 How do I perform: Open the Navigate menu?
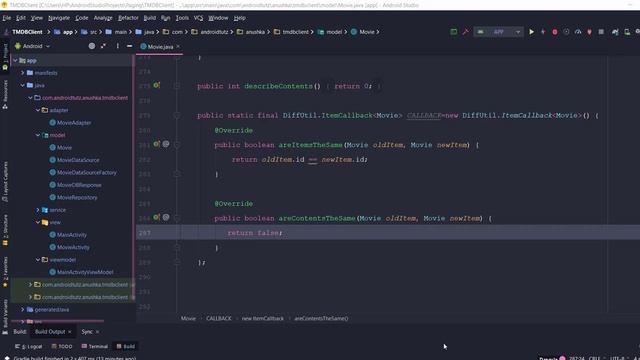[x=59, y=18]
